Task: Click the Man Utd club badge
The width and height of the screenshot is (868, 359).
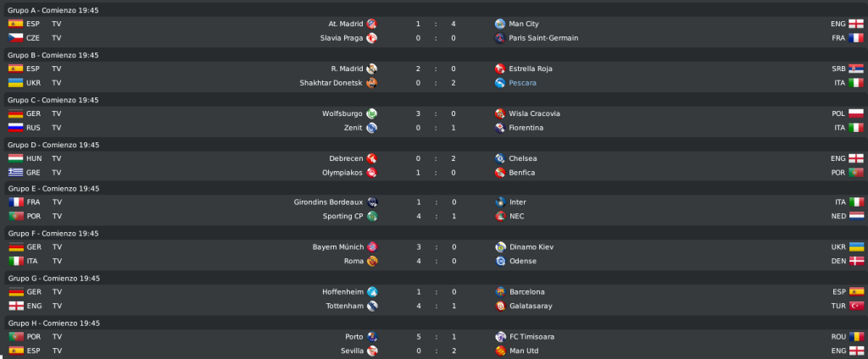Action: (500, 351)
